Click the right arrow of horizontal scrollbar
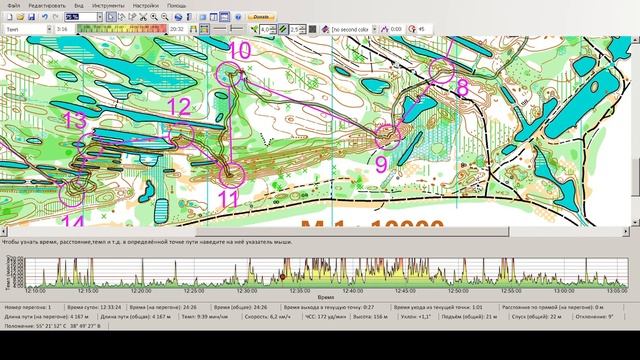640x360 pixels. pyautogui.click(x=626, y=231)
